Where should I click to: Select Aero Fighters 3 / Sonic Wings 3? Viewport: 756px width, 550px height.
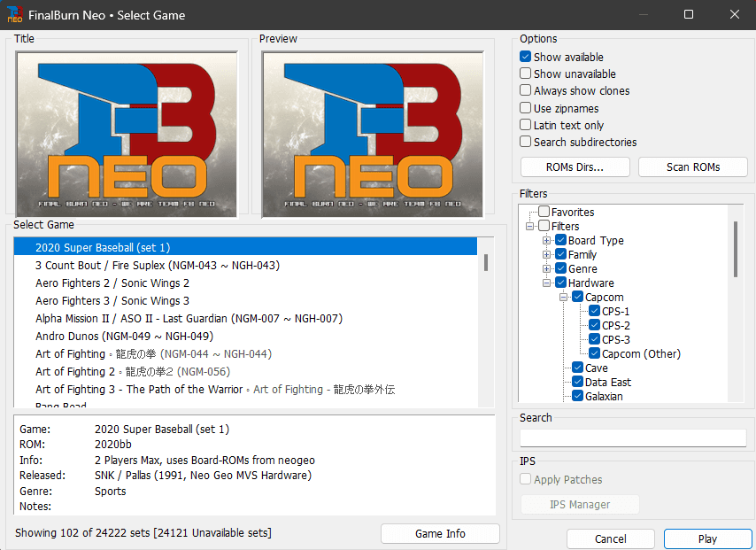(x=245, y=300)
